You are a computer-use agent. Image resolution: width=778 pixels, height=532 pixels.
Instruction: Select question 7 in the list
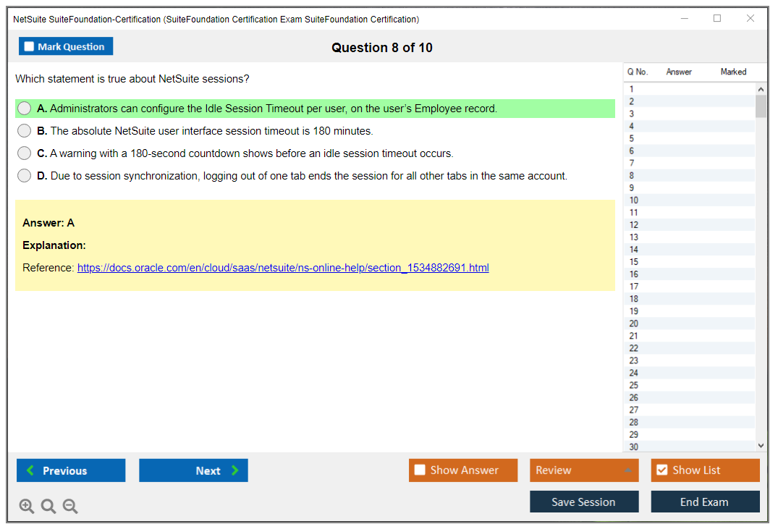(x=689, y=163)
